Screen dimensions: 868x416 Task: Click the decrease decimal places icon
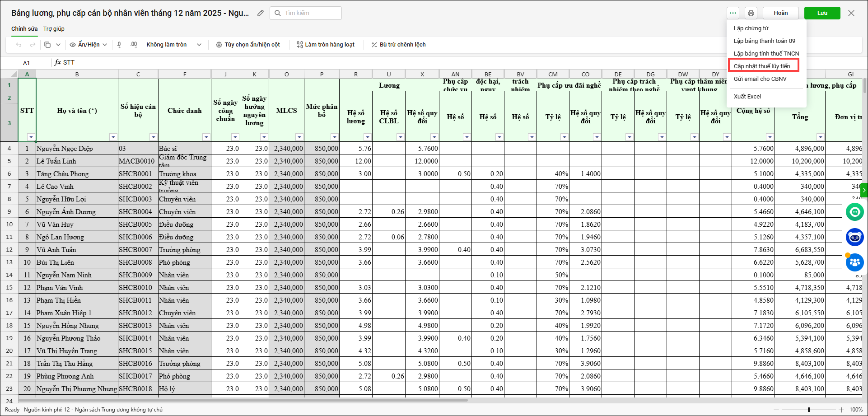pyautogui.click(x=119, y=45)
